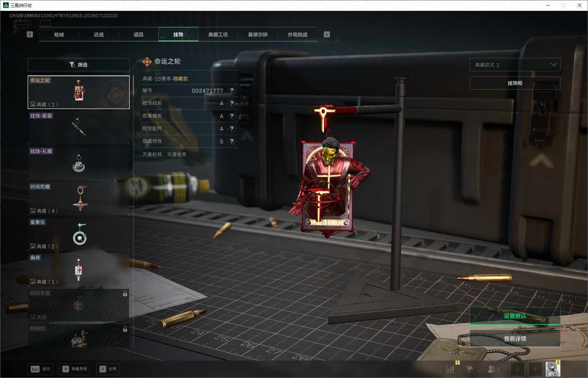Image resolution: width=588 pixels, height=378 pixels.
Task: Click the lock icon on 财神到
Action: [125, 329]
